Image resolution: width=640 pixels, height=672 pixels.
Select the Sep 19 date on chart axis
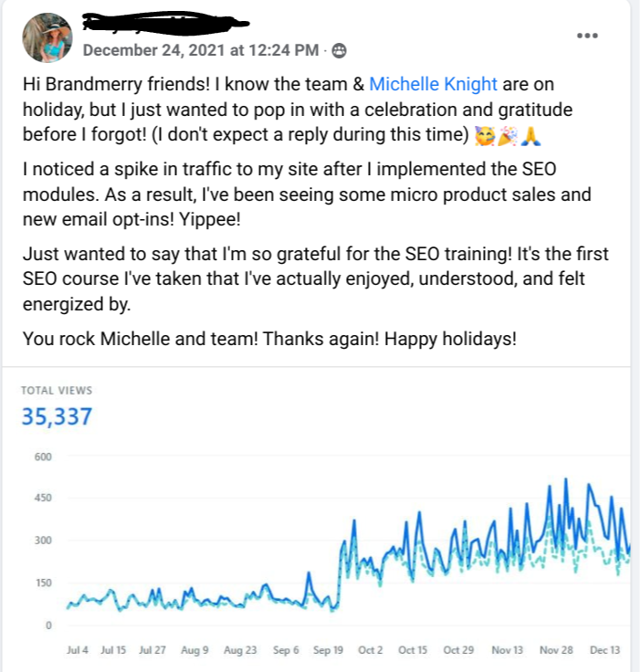tap(328, 650)
